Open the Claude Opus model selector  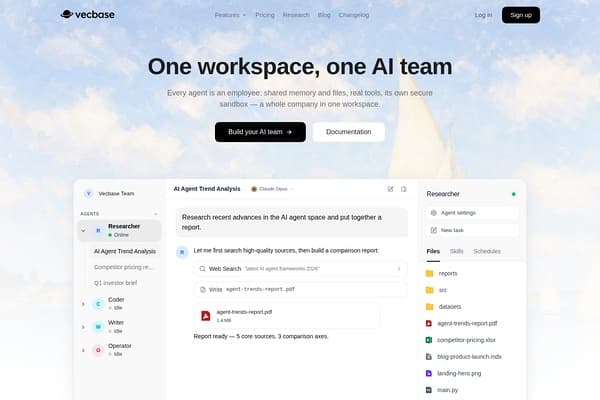tap(272, 189)
